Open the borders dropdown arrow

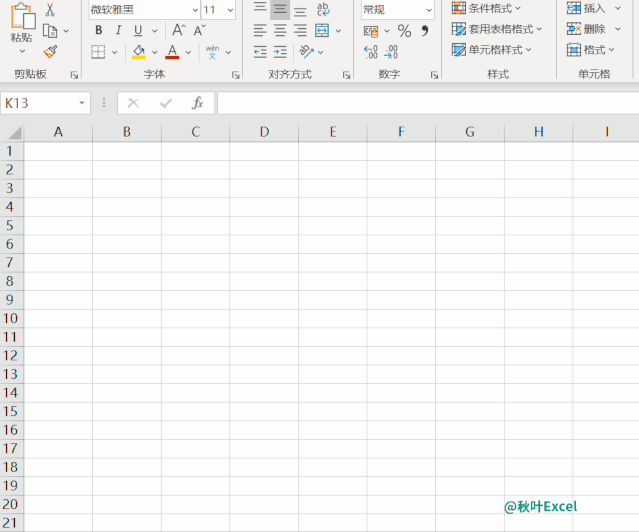pyautogui.click(x=115, y=52)
